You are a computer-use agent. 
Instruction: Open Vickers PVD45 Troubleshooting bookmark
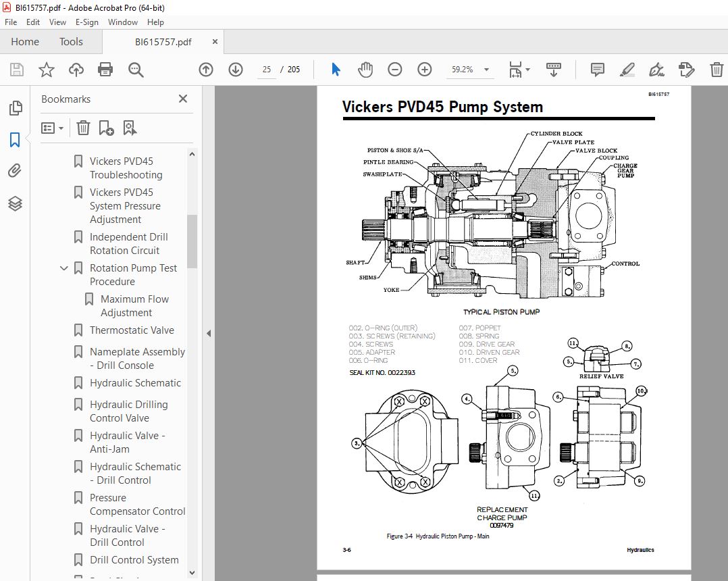coord(126,168)
